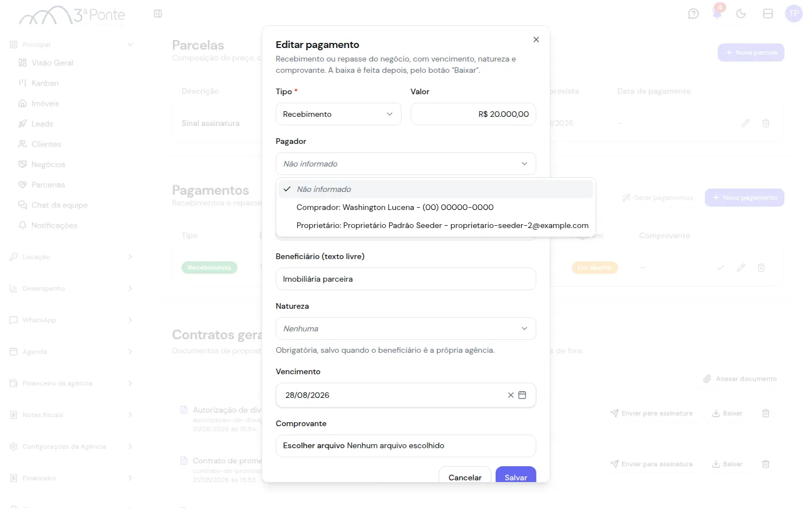Click the layout panel icon in the top bar
The width and height of the screenshot is (812, 508).
click(x=768, y=14)
